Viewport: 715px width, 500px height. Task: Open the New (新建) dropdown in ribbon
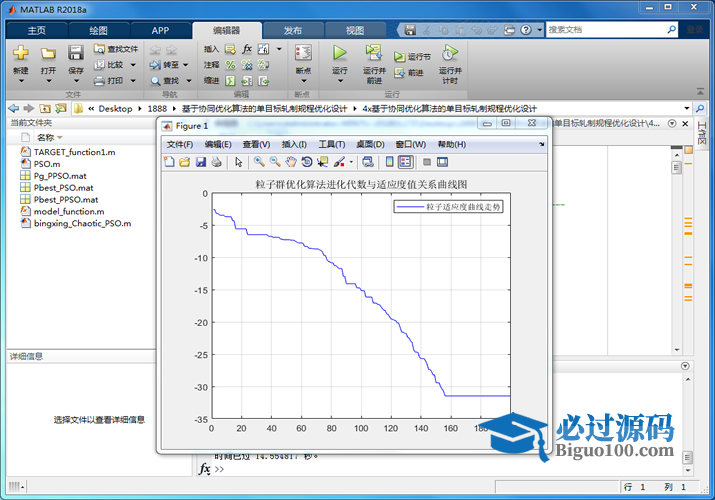21,72
